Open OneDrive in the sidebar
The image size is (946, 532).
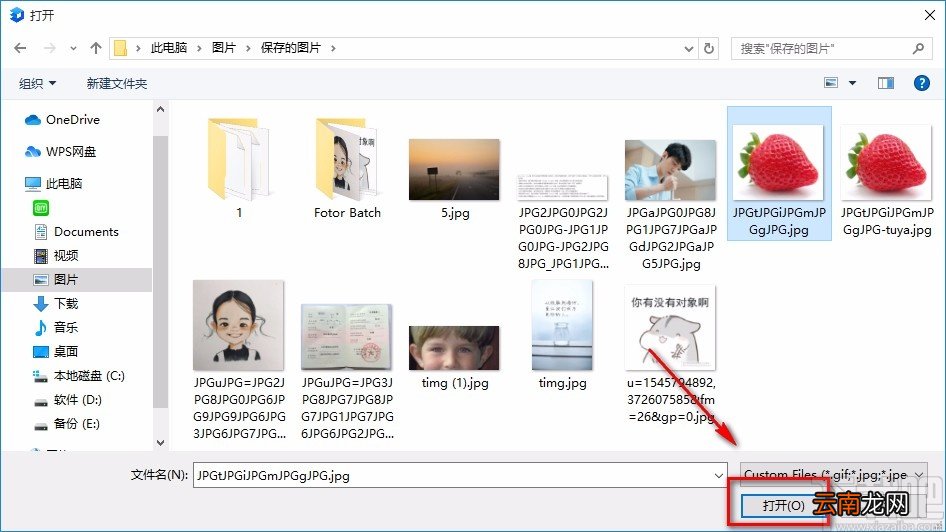(x=62, y=119)
